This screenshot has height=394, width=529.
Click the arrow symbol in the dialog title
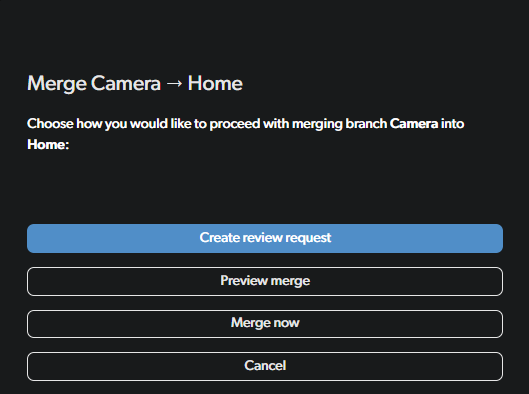(174, 84)
